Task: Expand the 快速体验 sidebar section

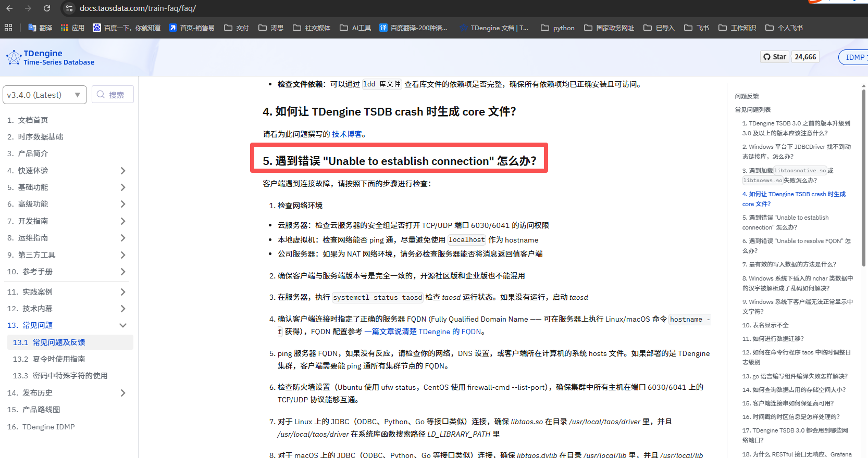Action: (123, 171)
